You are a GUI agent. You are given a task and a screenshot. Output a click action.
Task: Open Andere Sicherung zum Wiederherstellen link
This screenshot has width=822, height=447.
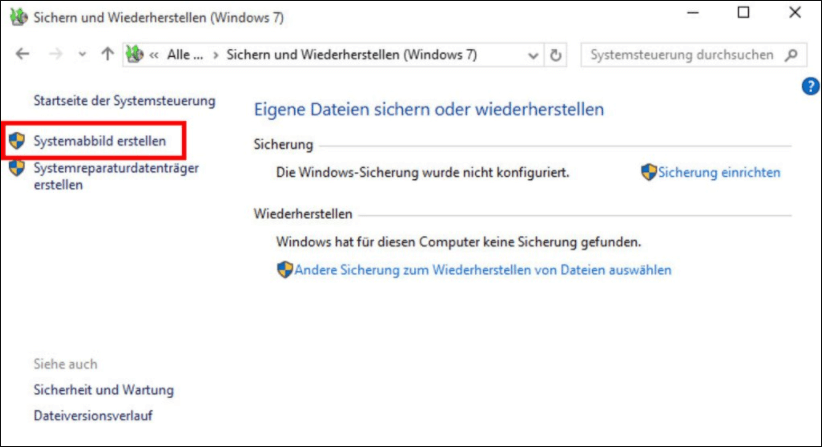(x=483, y=270)
